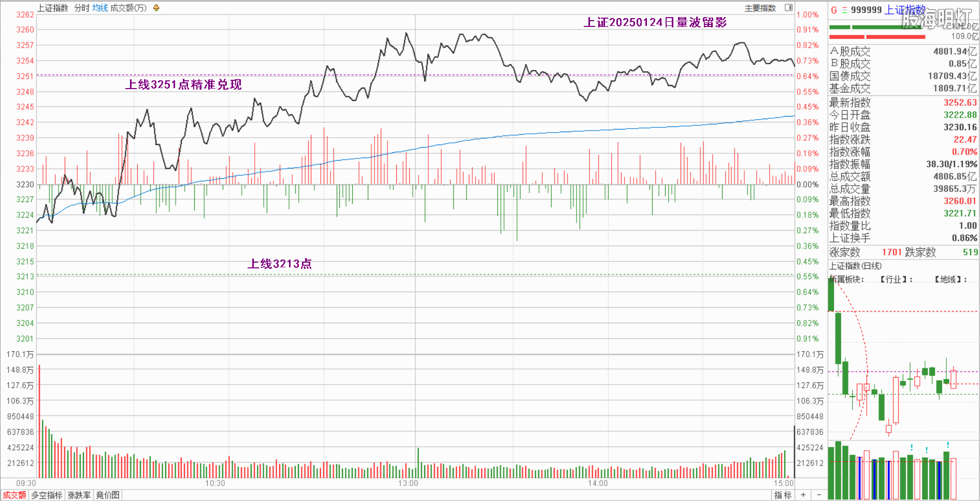This screenshot has width=980, height=501.
Task: Click the red G icon in quote header
Action: (834, 10)
